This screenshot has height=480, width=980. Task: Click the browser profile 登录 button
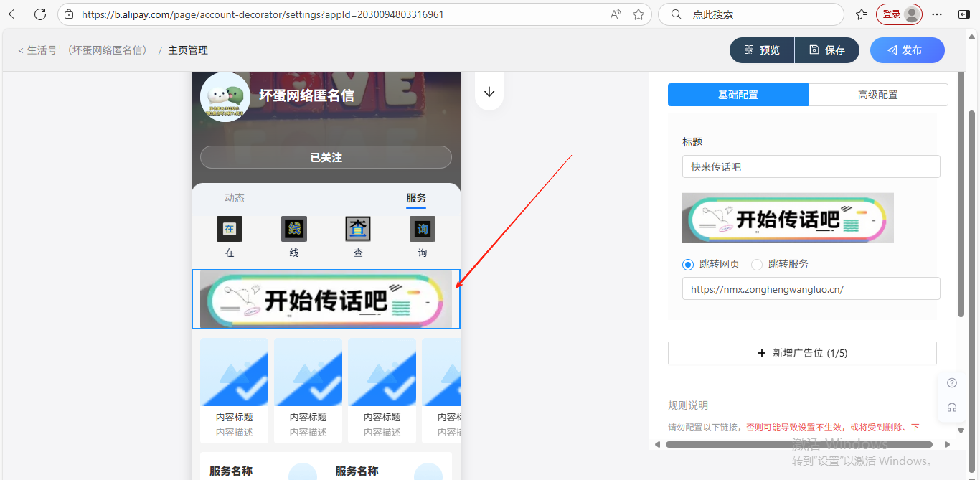(x=899, y=14)
